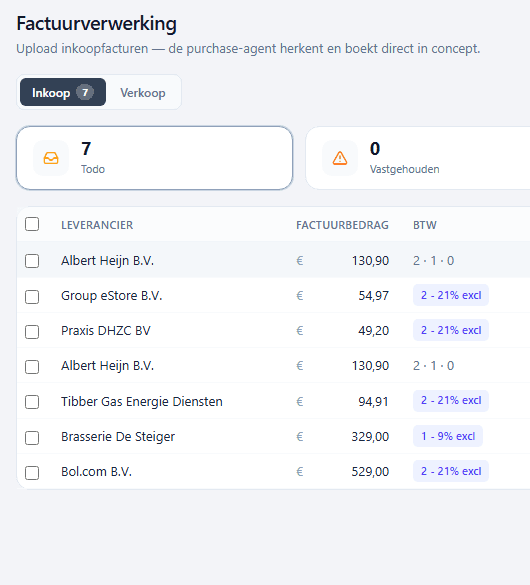Open the BTW badge for Brasserie De Steiger
Viewport: 530px width, 585px height.
point(448,436)
